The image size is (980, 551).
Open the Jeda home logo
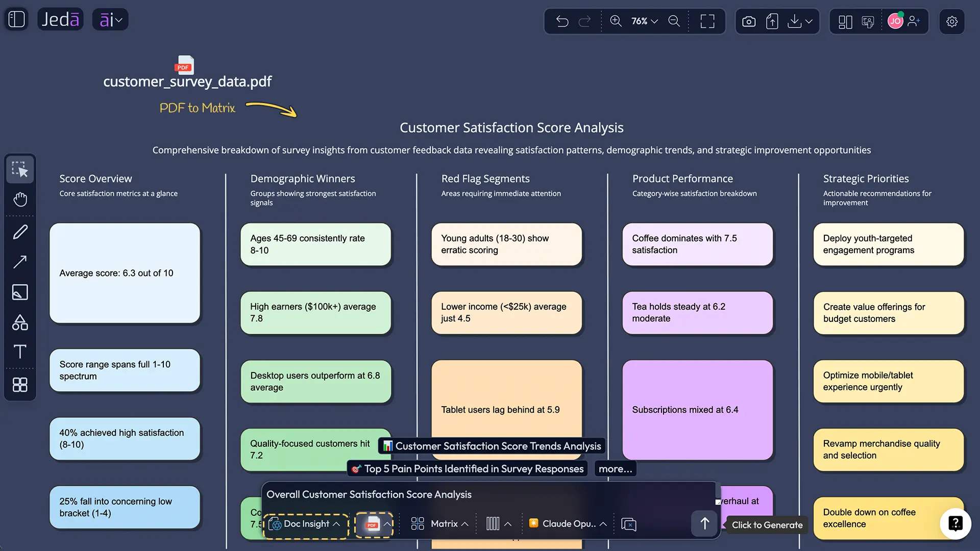pos(60,19)
